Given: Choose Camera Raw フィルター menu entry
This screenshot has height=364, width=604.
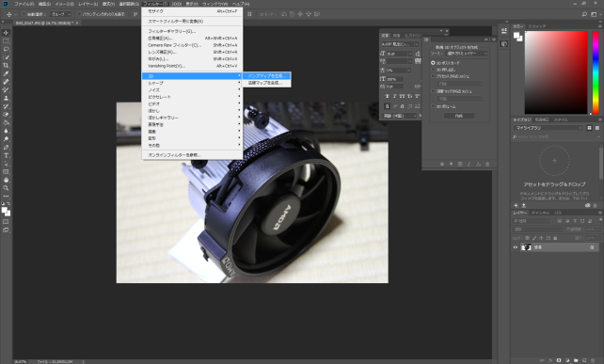Looking at the screenshot, I should click(192, 45).
